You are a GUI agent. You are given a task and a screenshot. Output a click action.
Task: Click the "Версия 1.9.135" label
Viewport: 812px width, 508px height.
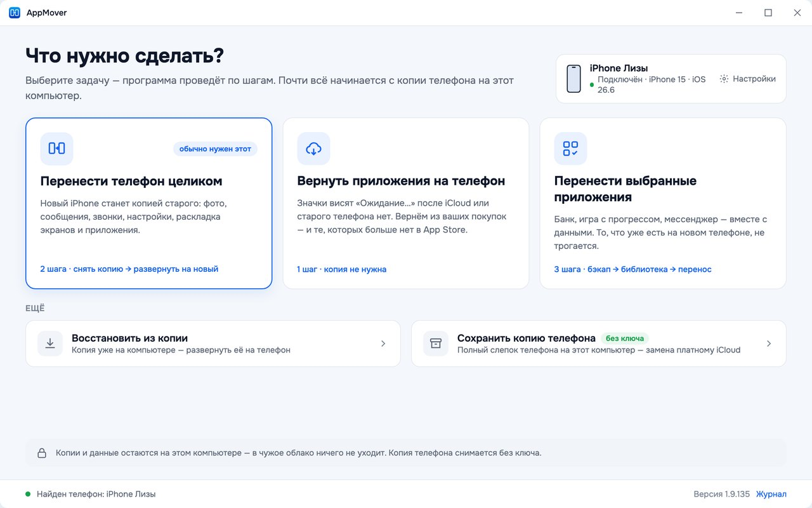(722, 494)
